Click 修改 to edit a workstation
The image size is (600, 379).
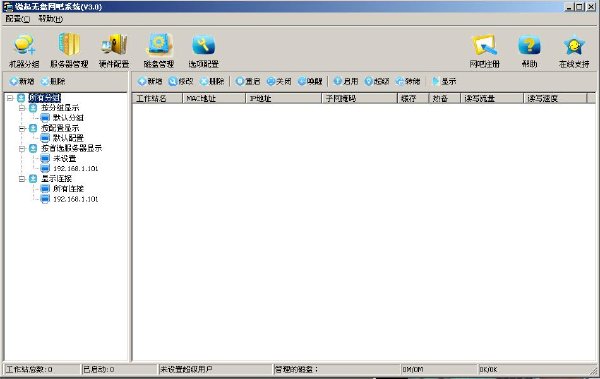point(181,81)
